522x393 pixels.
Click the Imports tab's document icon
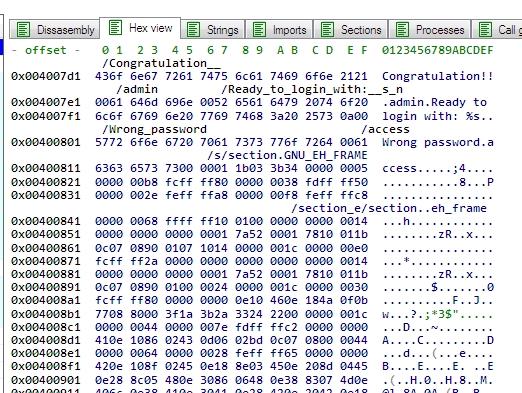(x=259, y=30)
